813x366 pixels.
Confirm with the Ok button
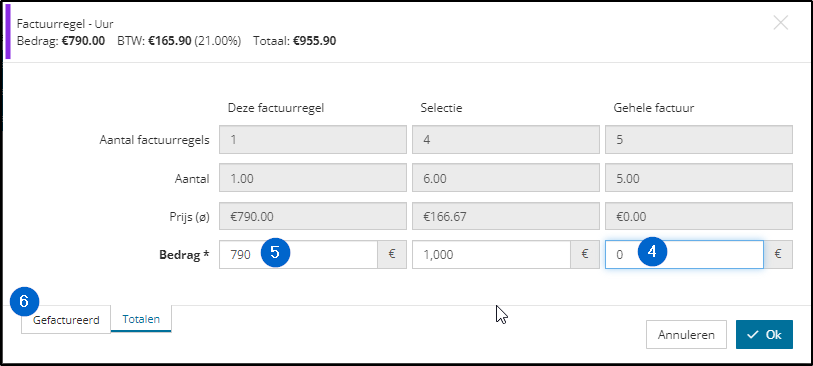click(x=764, y=334)
